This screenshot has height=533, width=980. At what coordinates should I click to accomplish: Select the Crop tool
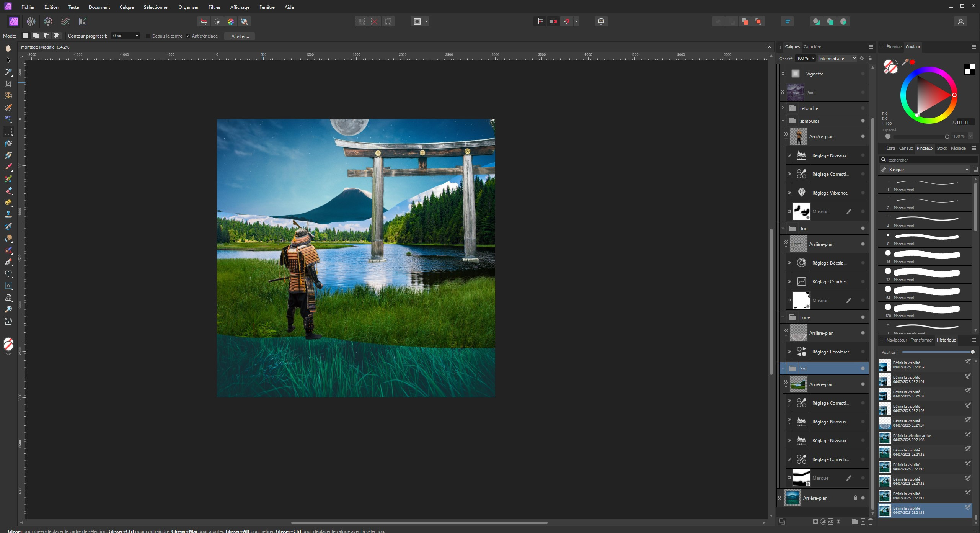(8, 84)
